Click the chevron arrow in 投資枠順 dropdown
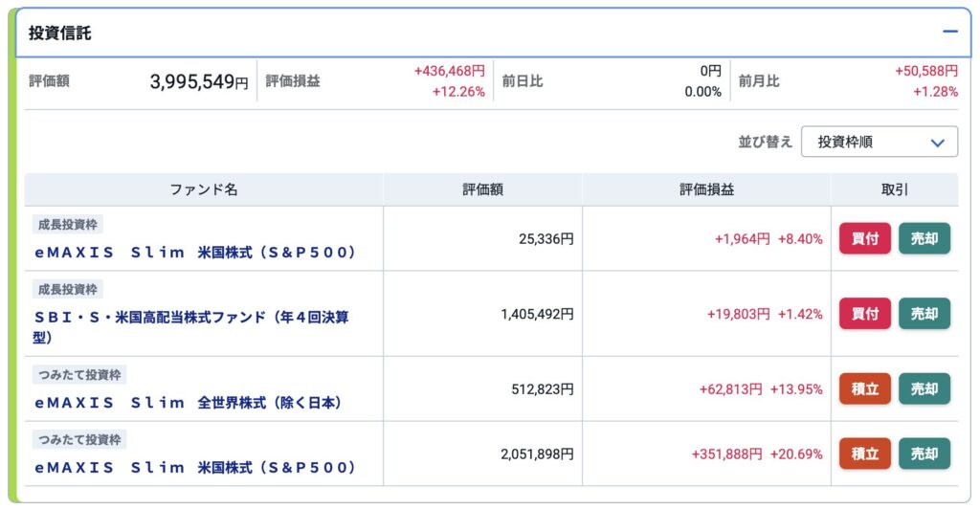The height and width of the screenshot is (509, 980). [938, 143]
